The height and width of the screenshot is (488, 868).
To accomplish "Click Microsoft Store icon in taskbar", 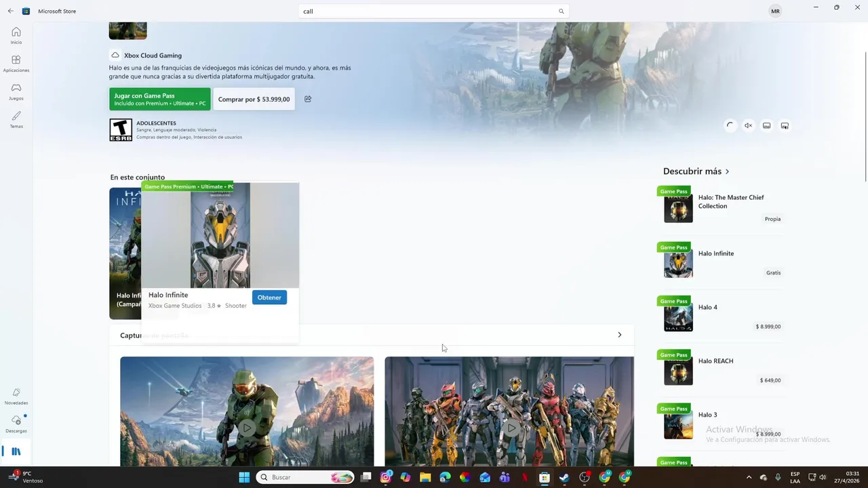I will coord(544,477).
